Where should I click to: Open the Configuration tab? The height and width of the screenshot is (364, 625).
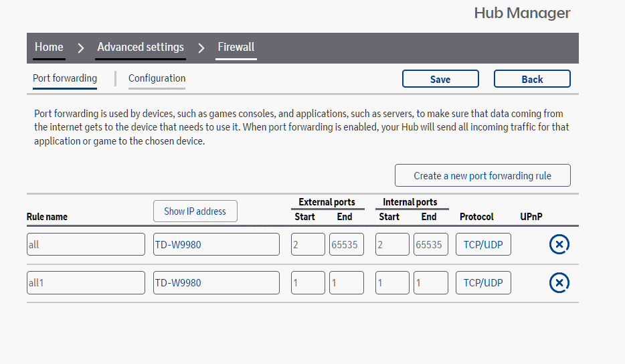pos(157,78)
